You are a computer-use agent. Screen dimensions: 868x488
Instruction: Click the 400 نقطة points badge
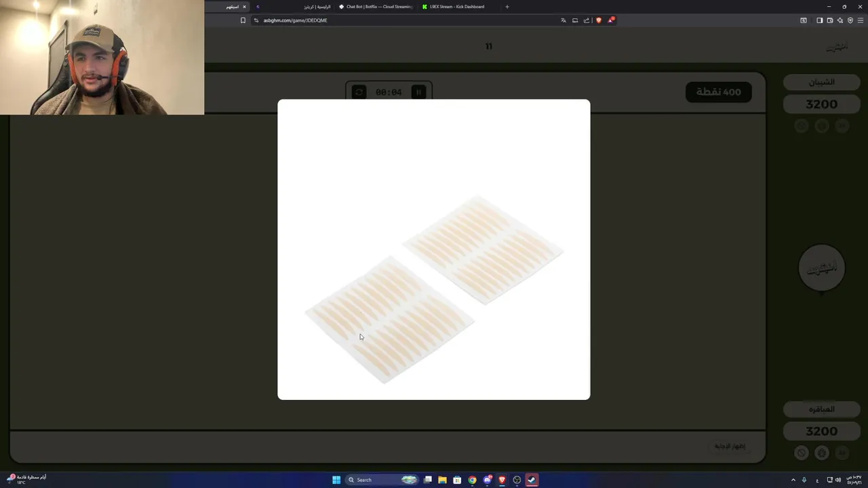(718, 91)
